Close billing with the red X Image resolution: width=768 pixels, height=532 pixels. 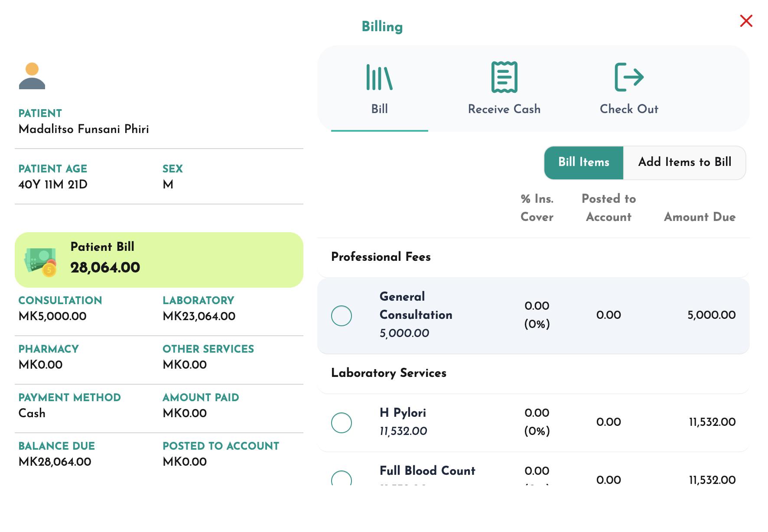tap(746, 21)
